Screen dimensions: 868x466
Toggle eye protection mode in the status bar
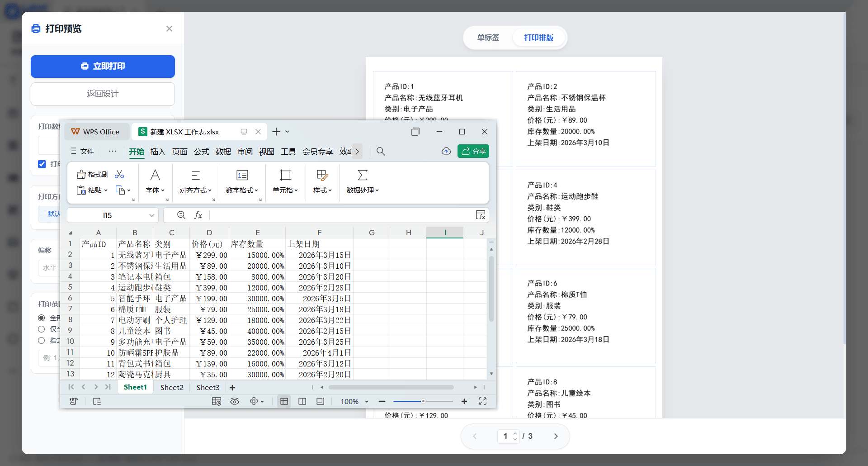click(235, 401)
